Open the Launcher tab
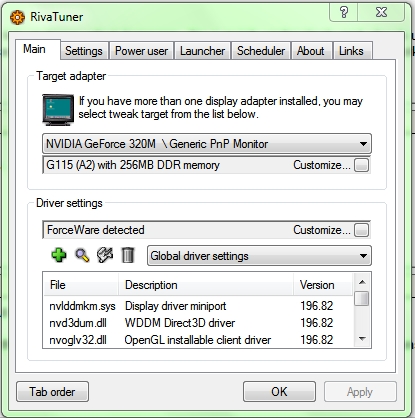The height and width of the screenshot is (418, 415). (203, 51)
